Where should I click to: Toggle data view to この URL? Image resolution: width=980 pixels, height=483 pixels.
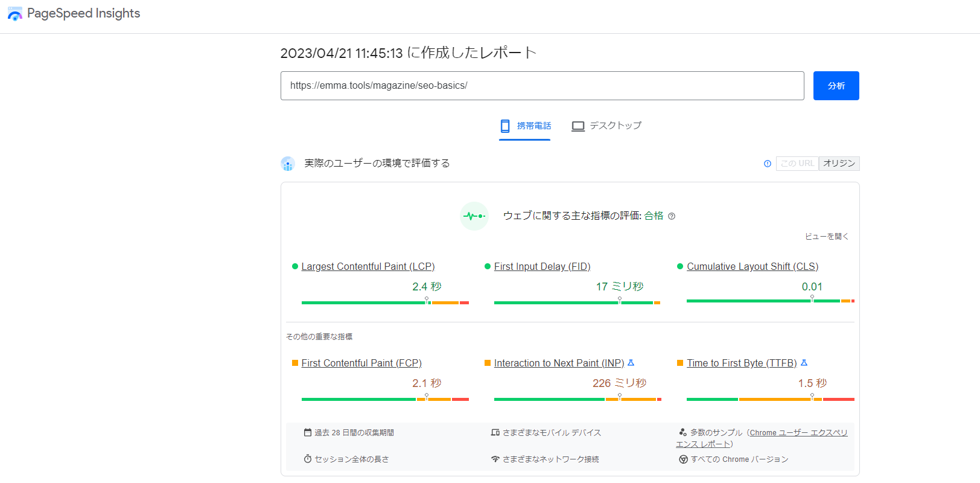click(x=797, y=164)
